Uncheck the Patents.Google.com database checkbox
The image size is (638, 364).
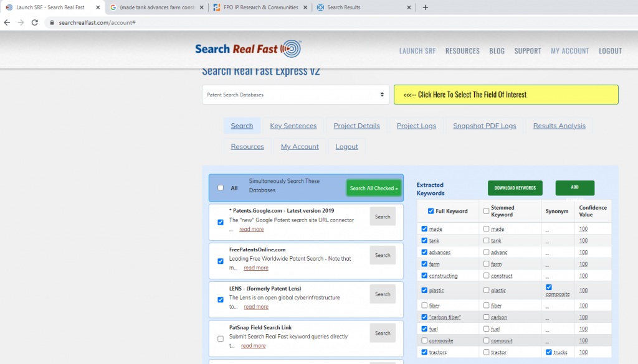tap(221, 222)
